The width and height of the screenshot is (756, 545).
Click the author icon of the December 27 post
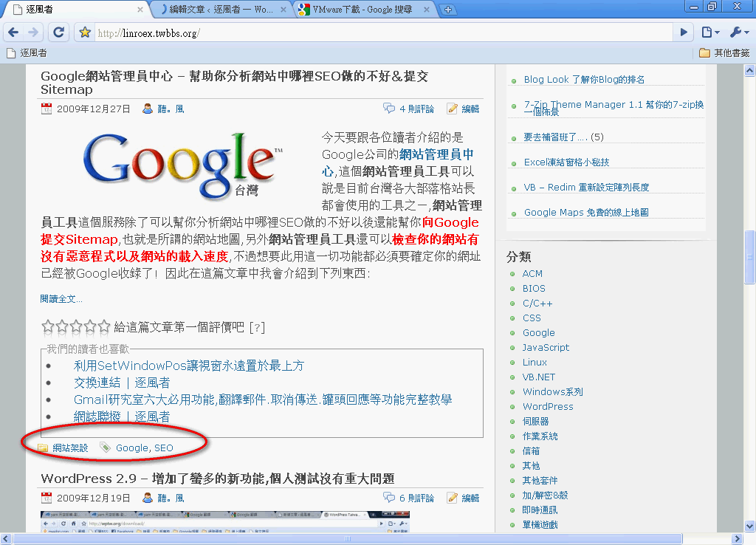[148, 109]
